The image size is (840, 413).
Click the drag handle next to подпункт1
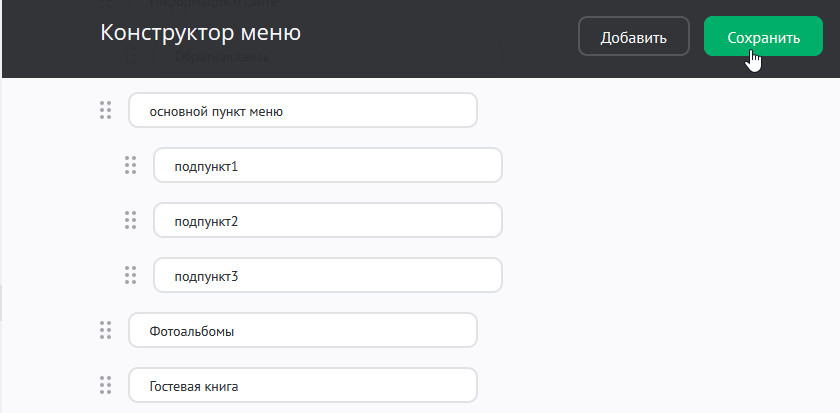click(130, 165)
